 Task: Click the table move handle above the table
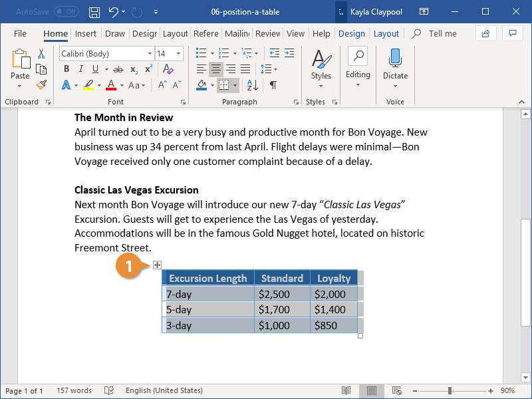click(157, 264)
